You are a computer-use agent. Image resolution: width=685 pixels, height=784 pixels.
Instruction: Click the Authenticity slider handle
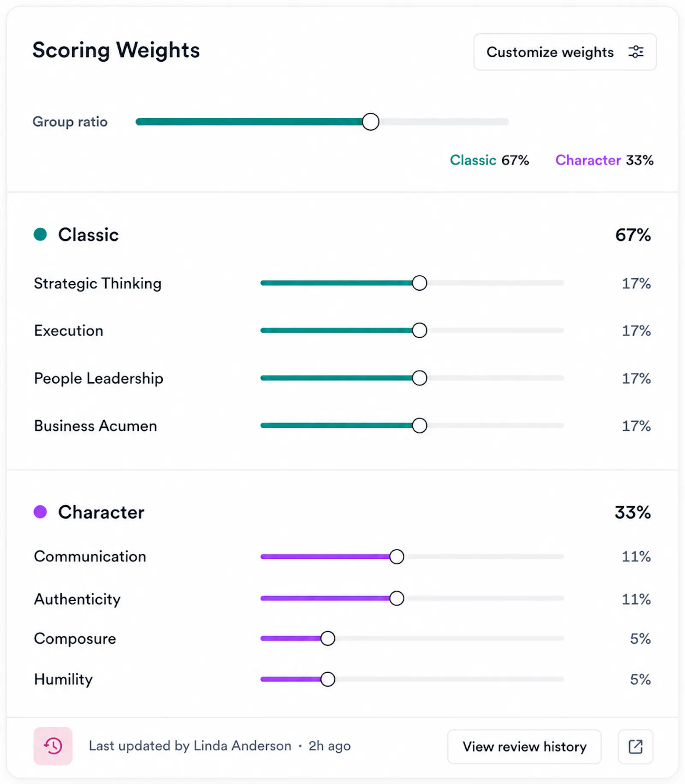click(397, 598)
